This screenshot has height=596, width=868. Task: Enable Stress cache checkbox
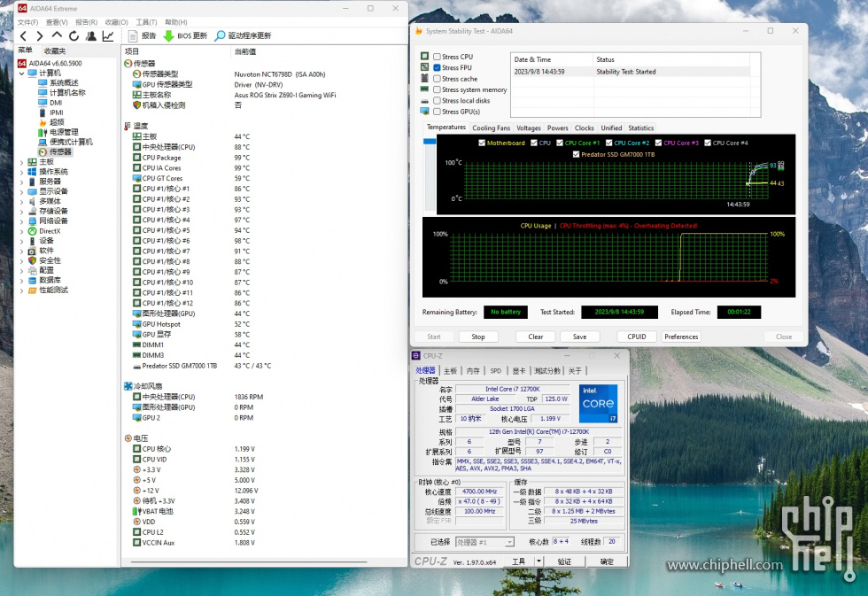[437, 79]
